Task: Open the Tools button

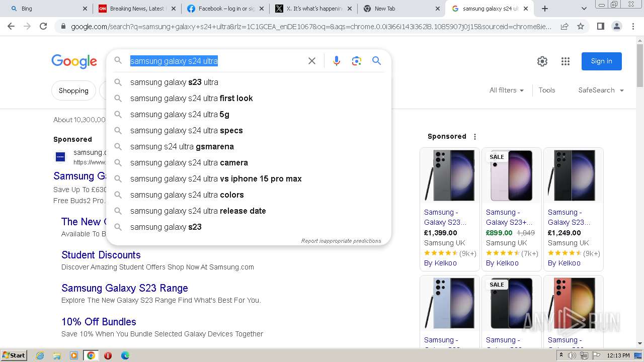Action: click(546, 90)
